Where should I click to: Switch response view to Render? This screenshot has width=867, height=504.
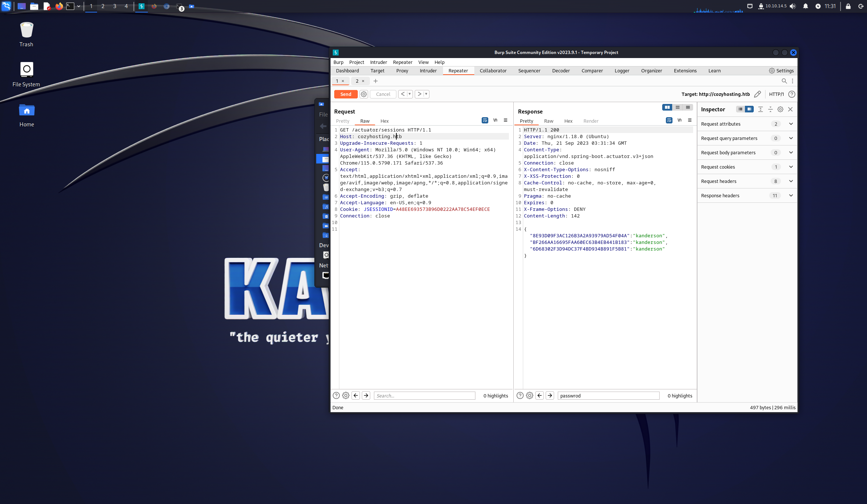click(591, 121)
